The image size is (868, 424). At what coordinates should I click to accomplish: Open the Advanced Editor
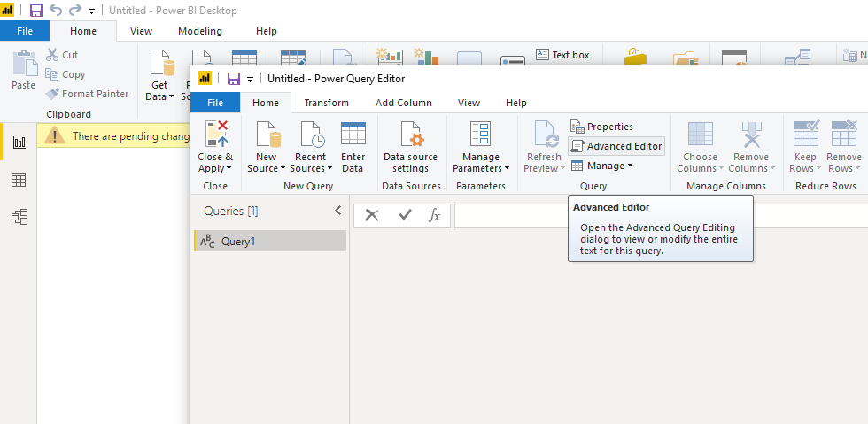coord(616,146)
